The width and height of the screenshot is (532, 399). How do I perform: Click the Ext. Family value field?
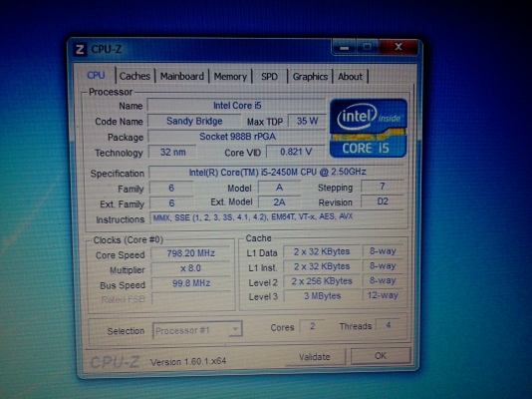click(x=171, y=202)
